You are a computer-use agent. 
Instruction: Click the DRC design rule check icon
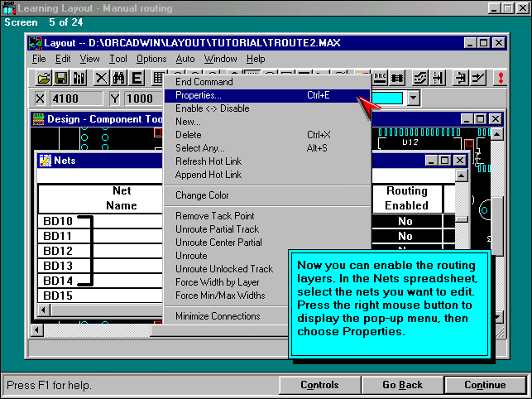pos(381,78)
